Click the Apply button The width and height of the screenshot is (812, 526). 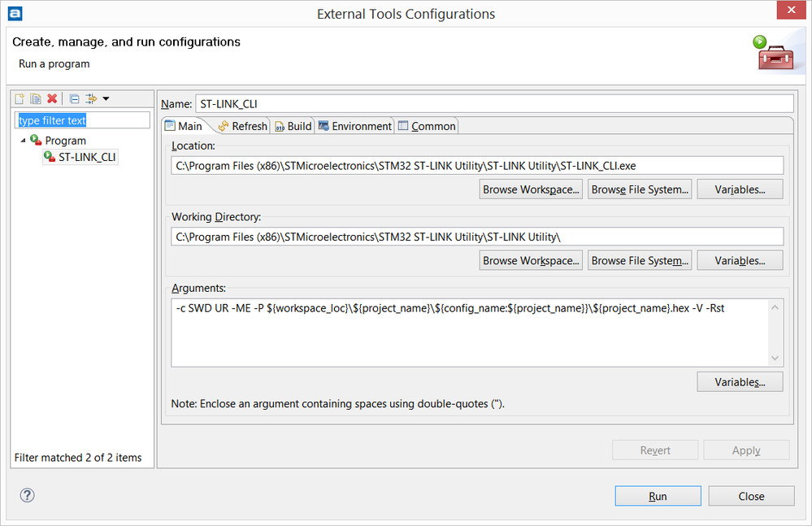pos(746,450)
